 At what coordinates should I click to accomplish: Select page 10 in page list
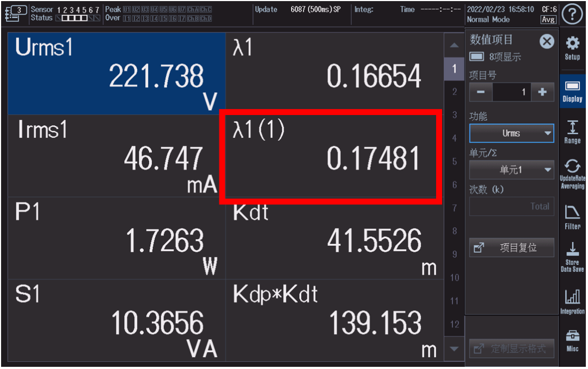coord(454,278)
